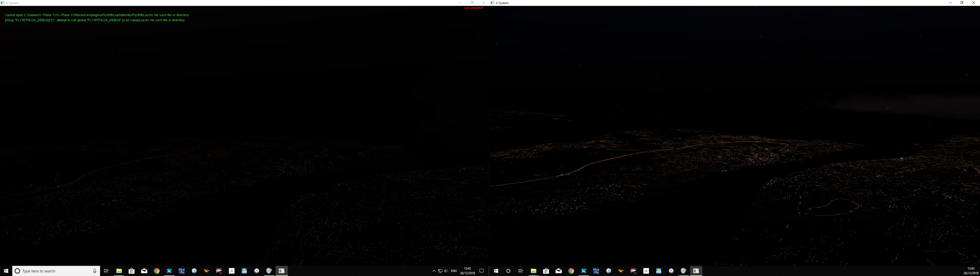Click the 'Type here to search' box
This screenshot has width=980, height=276.
[56, 271]
